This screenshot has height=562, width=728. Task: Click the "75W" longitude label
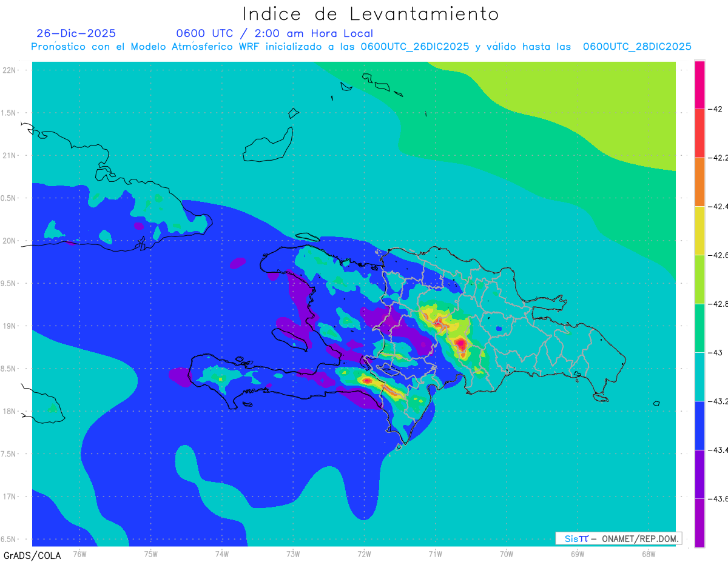click(151, 554)
